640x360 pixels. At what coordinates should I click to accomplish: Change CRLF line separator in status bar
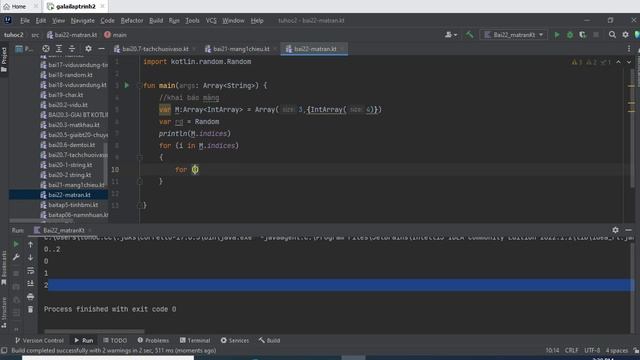(571, 351)
